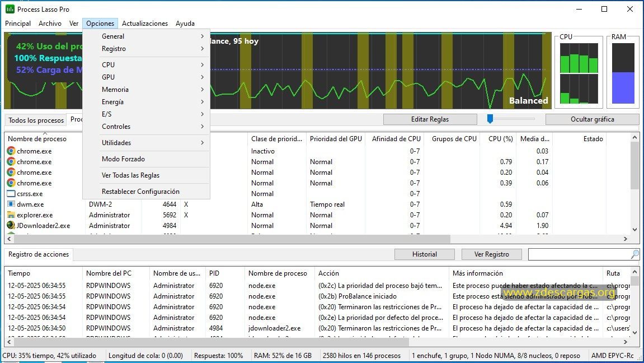
Task: Close the Opciones menu via its header
Action: coord(100,24)
